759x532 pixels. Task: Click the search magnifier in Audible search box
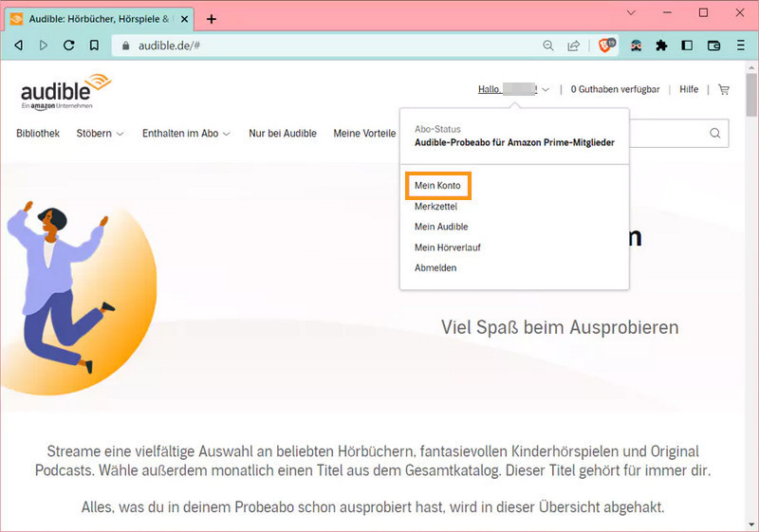pyautogui.click(x=715, y=133)
